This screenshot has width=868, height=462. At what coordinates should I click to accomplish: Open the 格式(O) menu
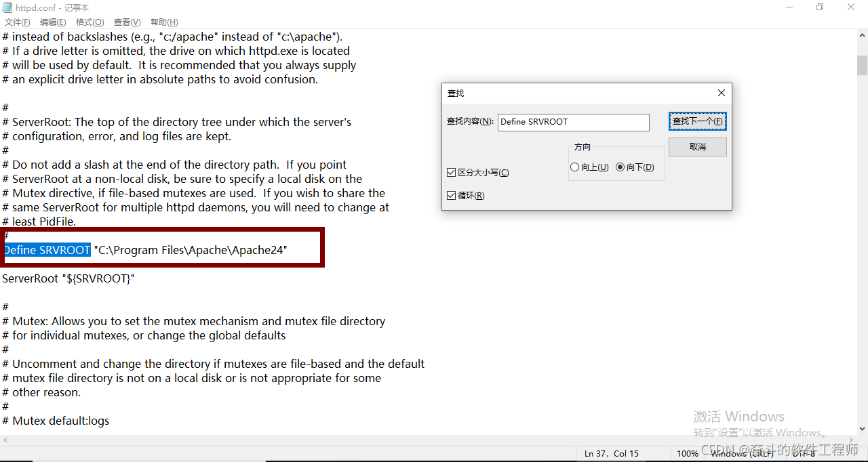click(90, 22)
